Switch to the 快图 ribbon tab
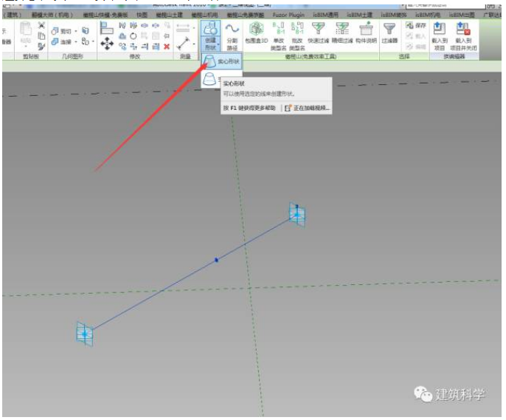The width and height of the screenshot is (506, 420). tap(142, 15)
